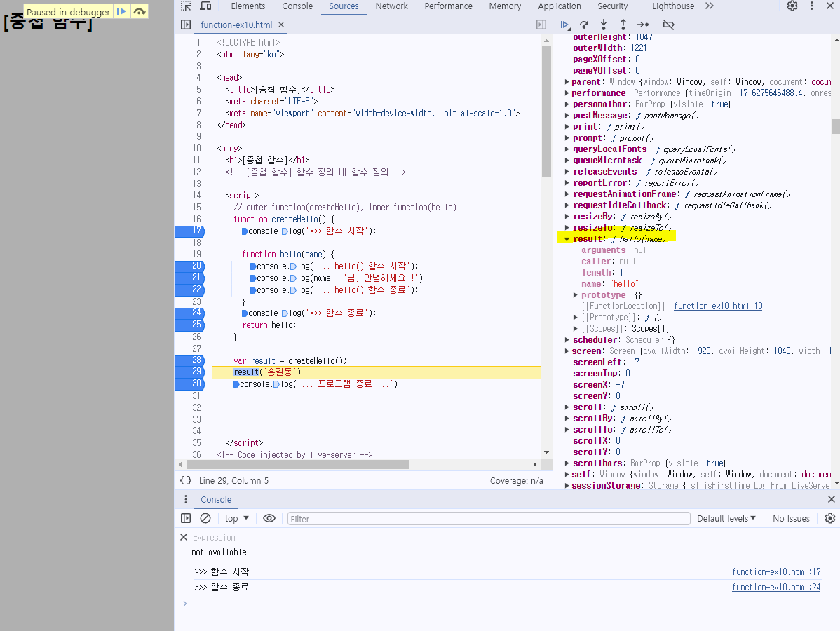Open the Lighthouse tab
The height and width of the screenshot is (631, 840).
pos(673,6)
